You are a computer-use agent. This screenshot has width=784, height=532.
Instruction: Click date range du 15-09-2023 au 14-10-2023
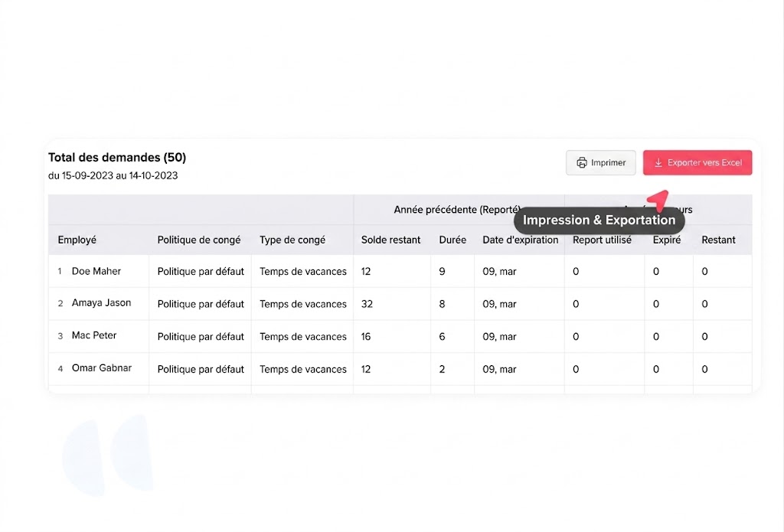click(113, 175)
